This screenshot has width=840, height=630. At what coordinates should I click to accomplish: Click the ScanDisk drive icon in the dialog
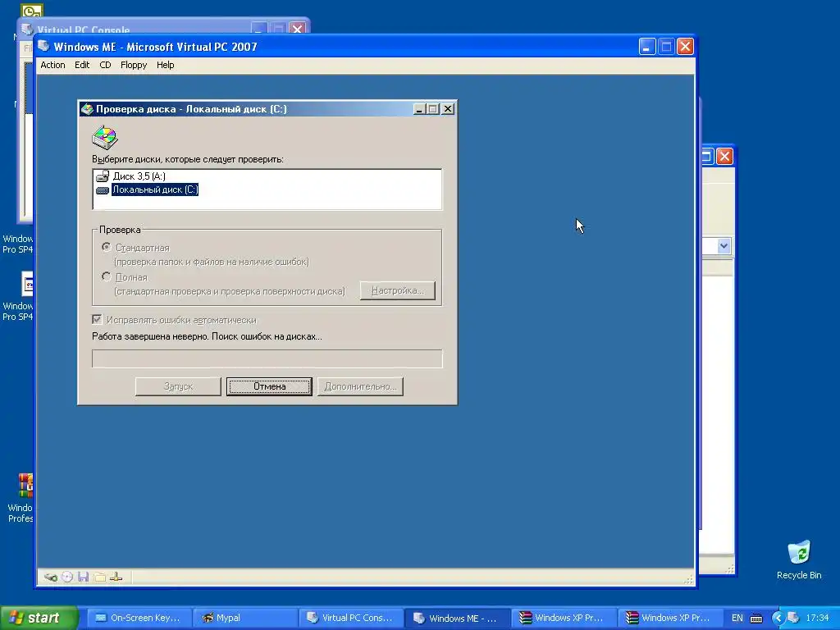click(105, 137)
